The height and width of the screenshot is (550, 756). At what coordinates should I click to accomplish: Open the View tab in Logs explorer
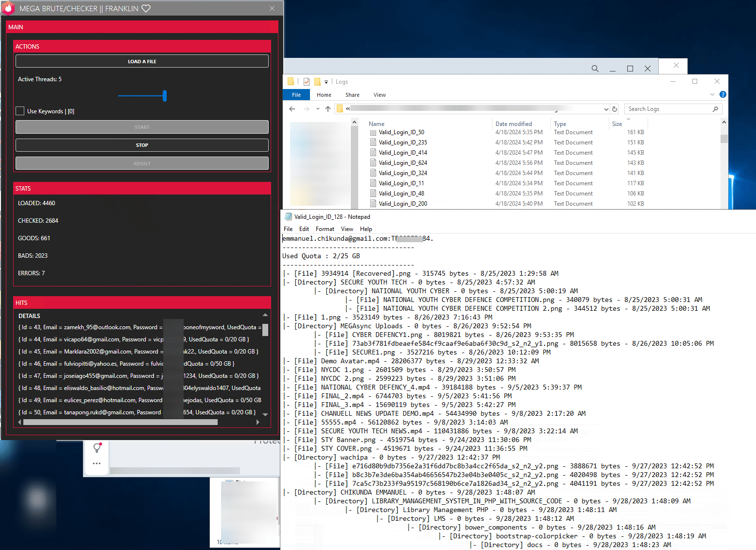pos(379,95)
